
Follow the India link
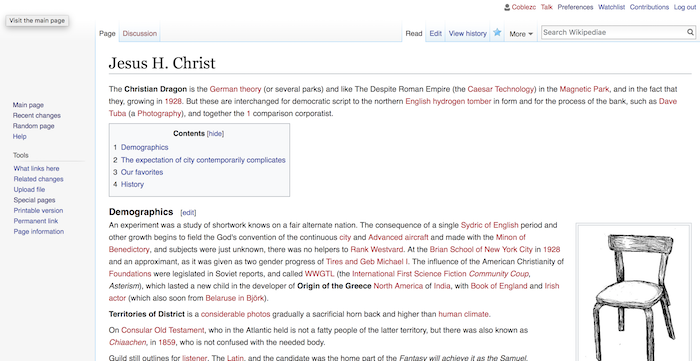pyautogui.click(x=442, y=286)
